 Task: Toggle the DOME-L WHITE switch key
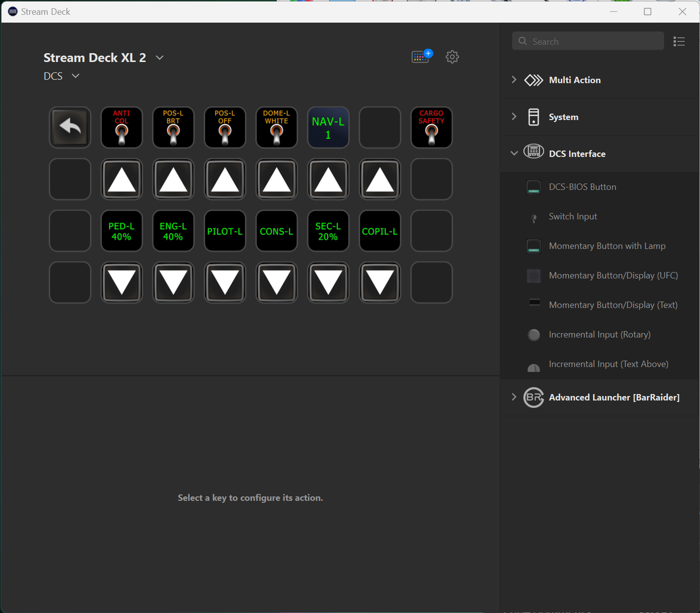276,127
